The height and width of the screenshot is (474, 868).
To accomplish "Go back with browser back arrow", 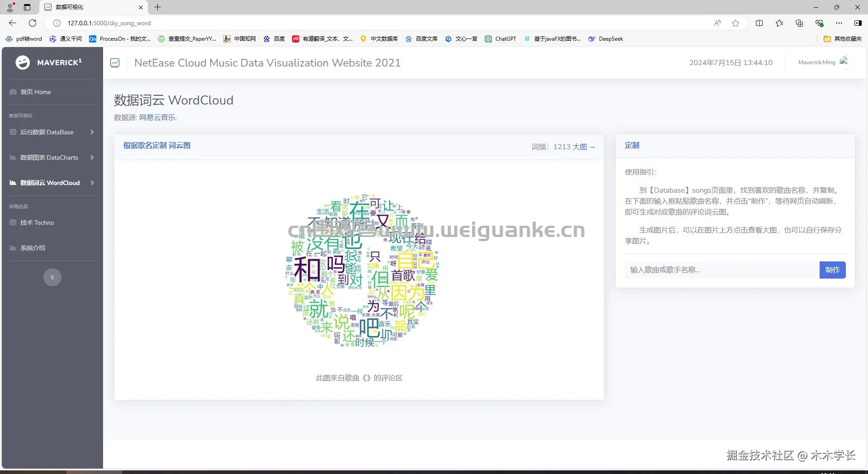I will tap(13, 23).
